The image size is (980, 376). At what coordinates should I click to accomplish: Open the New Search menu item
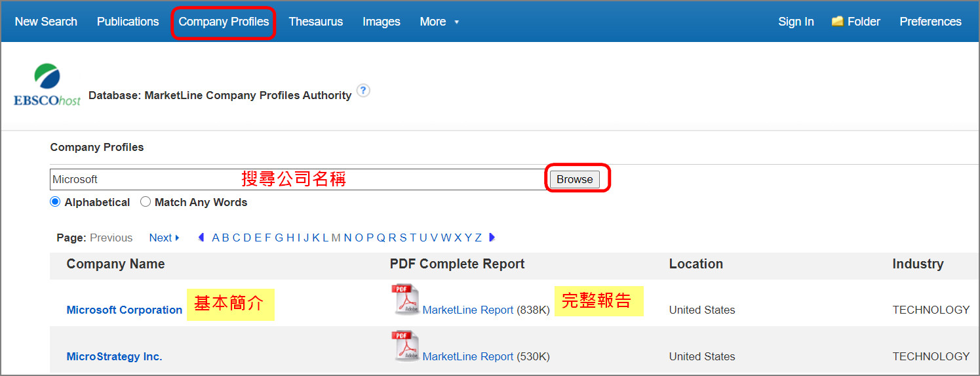point(46,22)
